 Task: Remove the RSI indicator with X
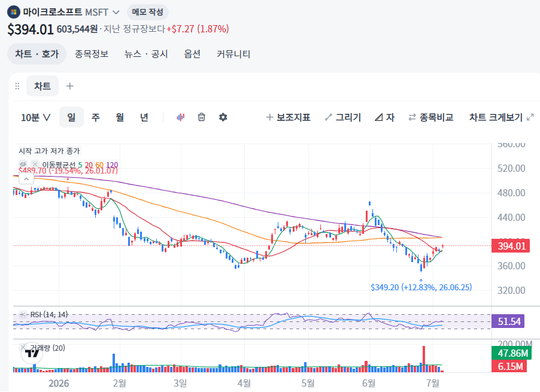23,314
